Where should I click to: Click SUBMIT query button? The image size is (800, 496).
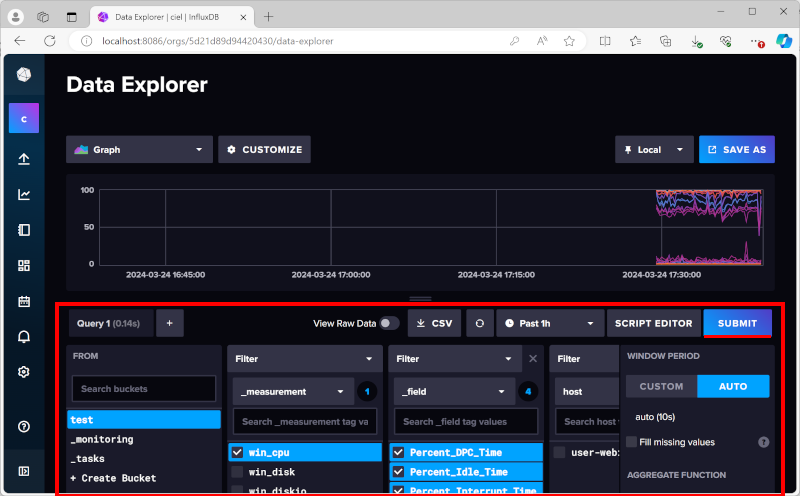tap(737, 323)
